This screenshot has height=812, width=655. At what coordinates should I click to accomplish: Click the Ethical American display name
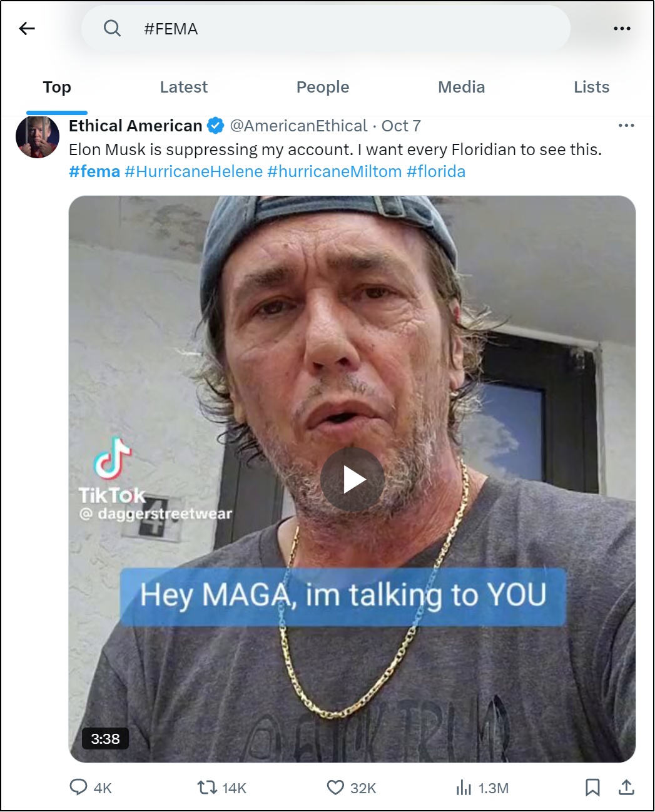[135, 126]
